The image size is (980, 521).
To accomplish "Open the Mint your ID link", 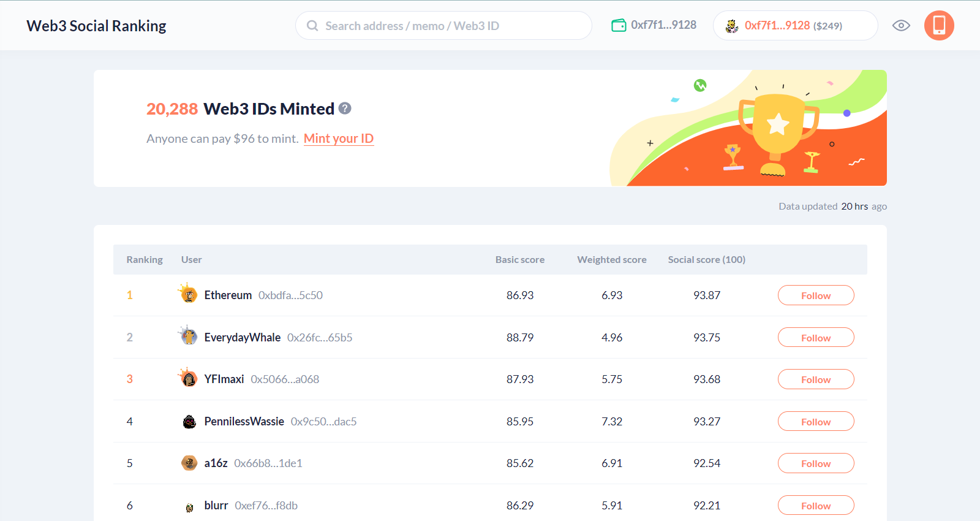I will (339, 139).
